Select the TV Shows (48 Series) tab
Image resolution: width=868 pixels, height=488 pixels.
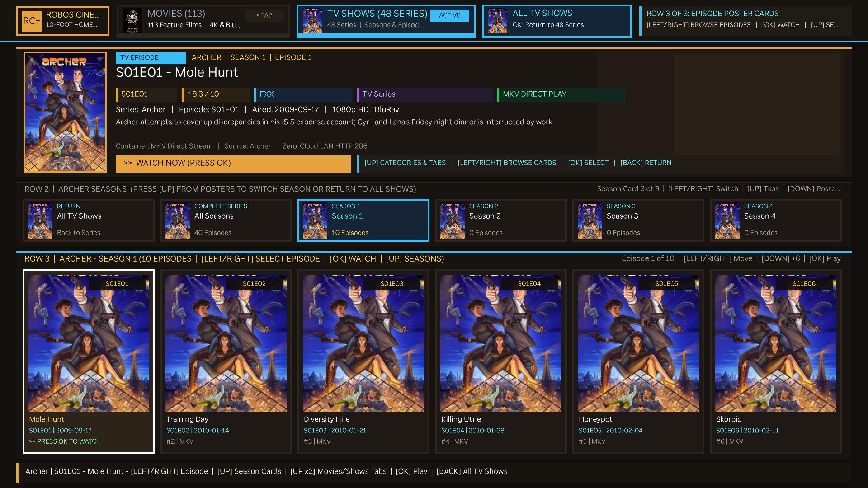(386, 21)
